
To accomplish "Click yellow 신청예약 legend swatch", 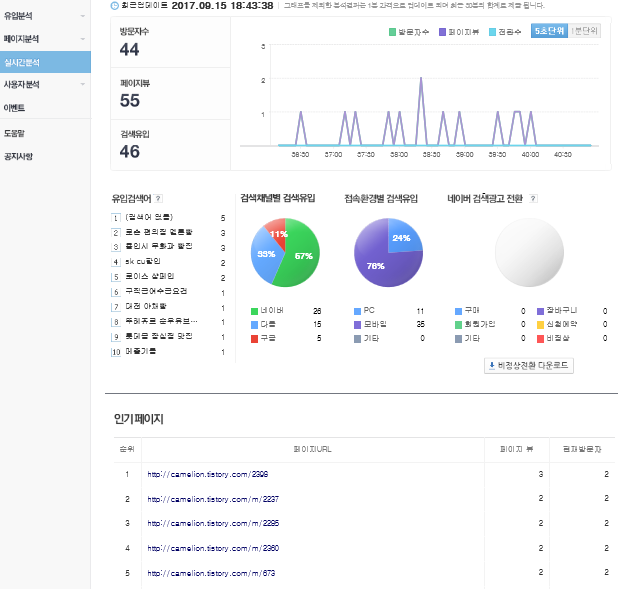I will pos(540,325).
